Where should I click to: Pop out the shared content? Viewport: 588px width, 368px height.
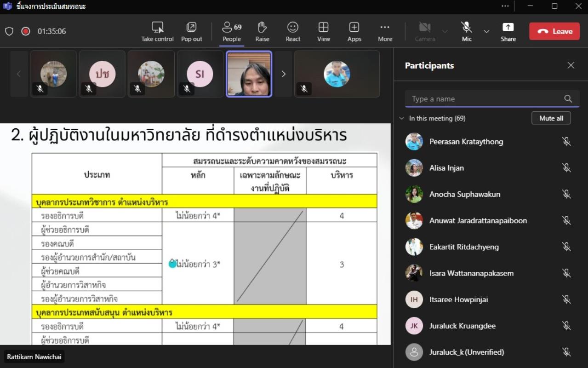[x=191, y=27]
